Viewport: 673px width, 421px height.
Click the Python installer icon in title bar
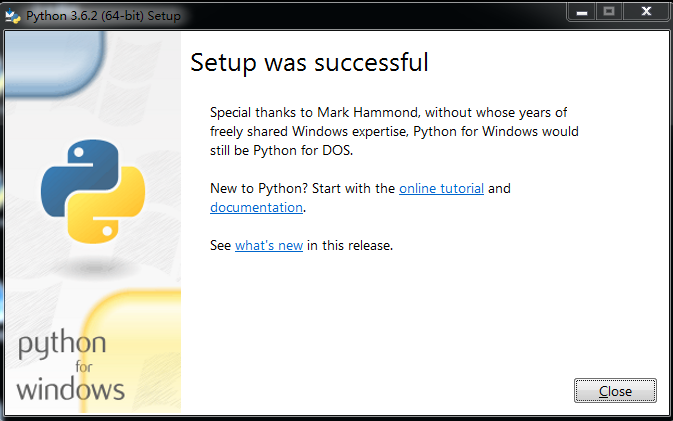pos(12,16)
